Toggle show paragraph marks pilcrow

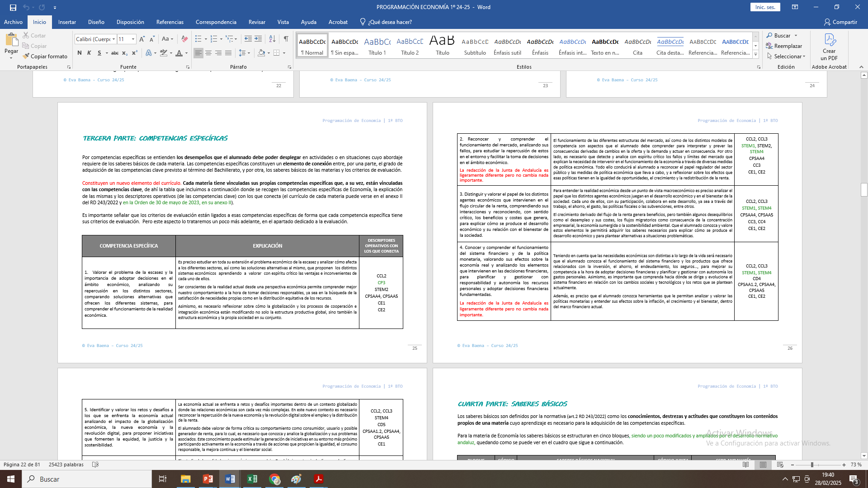(286, 39)
